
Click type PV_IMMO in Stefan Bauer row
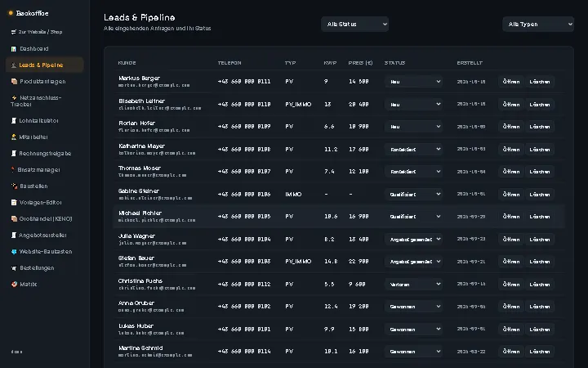click(298, 262)
